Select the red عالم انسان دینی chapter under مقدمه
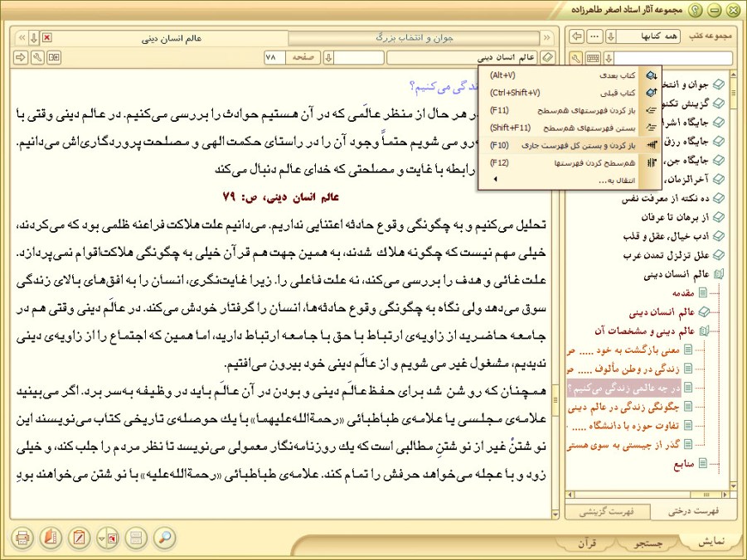747x560 pixels. 662,312
